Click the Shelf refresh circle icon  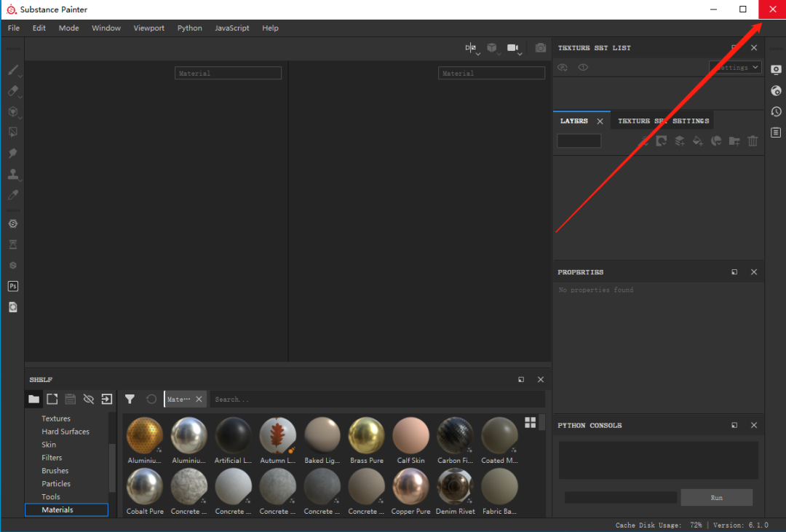coord(151,399)
